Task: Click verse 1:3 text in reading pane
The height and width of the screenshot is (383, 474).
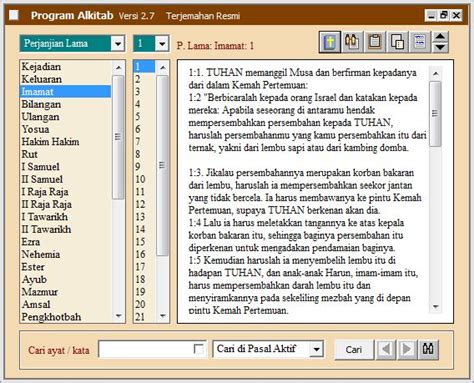Action: (305, 192)
